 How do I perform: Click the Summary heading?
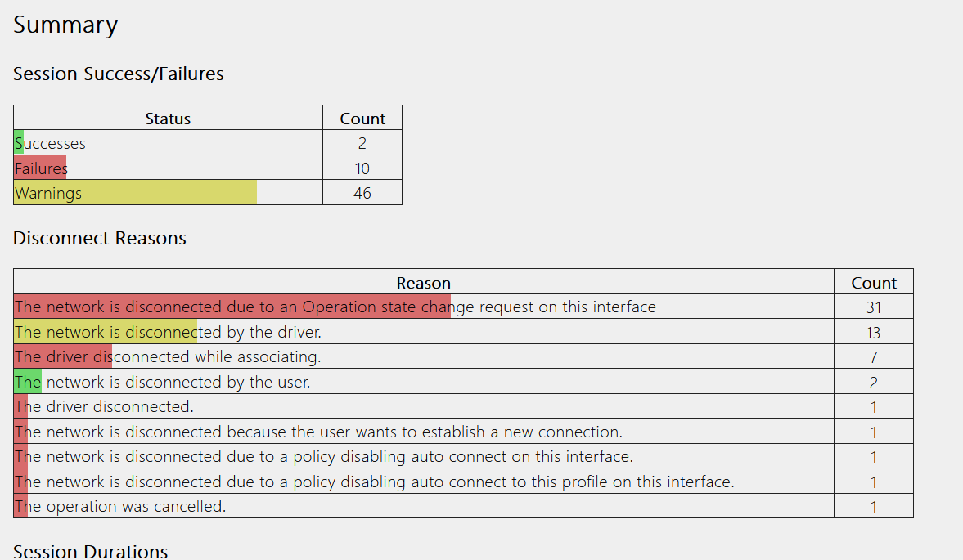point(65,25)
